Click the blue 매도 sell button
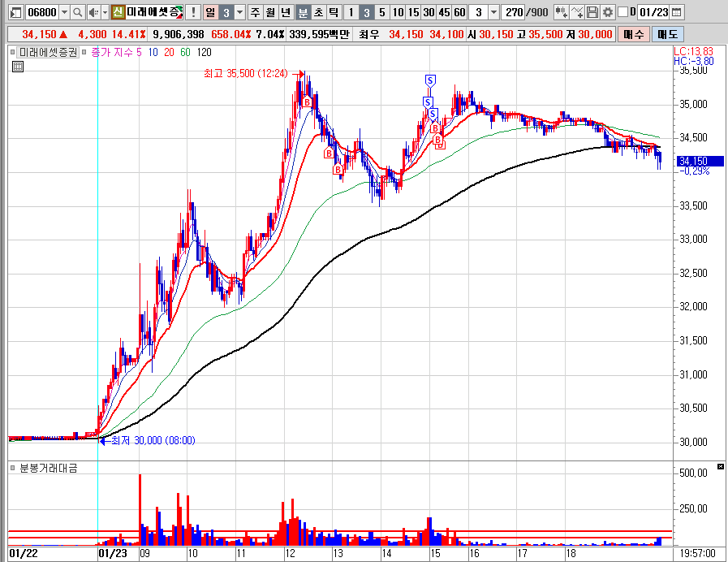728x562 pixels. click(668, 34)
